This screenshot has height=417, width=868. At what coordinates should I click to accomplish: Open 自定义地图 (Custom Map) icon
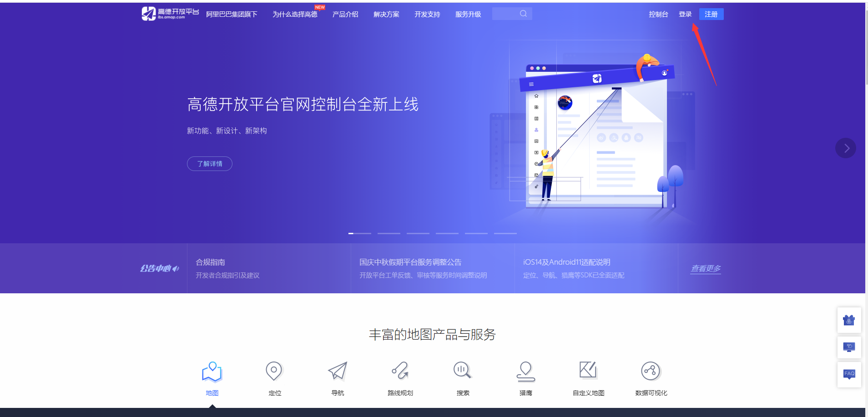(x=588, y=371)
